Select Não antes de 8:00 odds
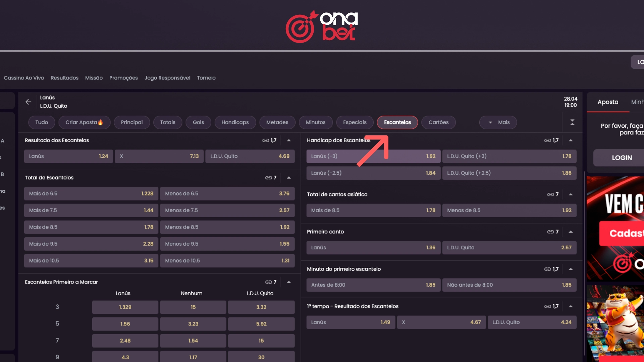This screenshot has height=362, width=644. [509, 285]
